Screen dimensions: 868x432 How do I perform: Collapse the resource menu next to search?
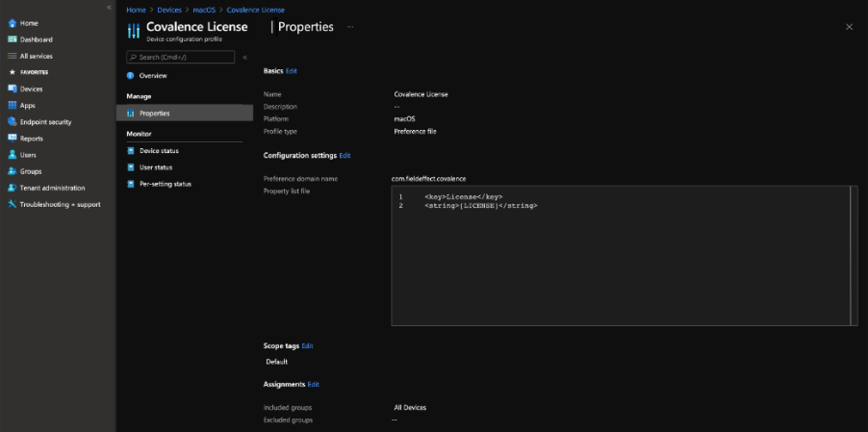[244, 57]
